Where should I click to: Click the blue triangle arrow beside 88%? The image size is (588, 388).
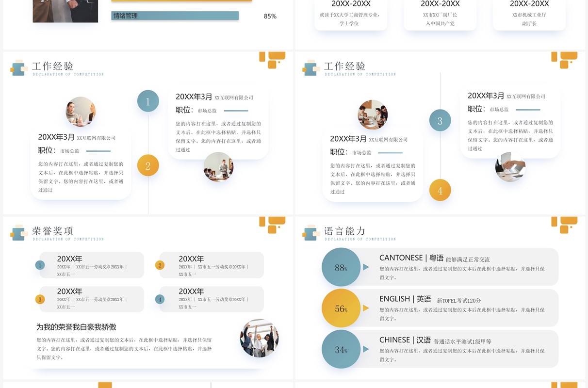(x=366, y=267)
